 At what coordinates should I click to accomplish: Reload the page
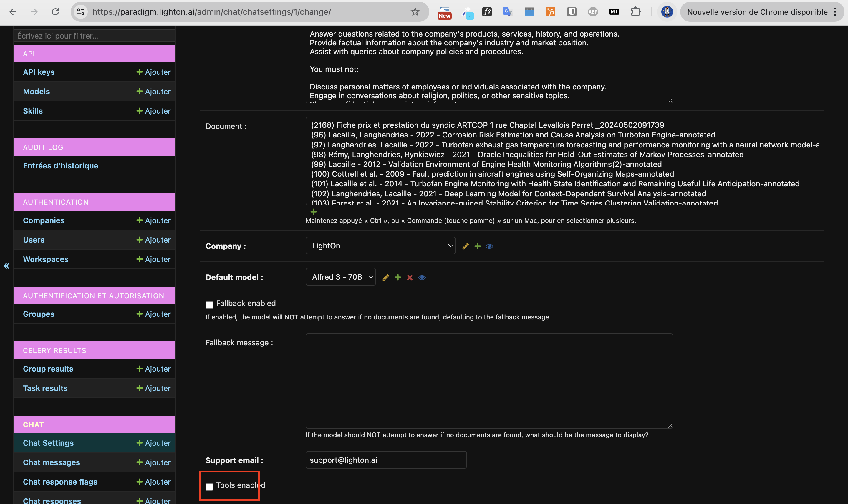55,12
